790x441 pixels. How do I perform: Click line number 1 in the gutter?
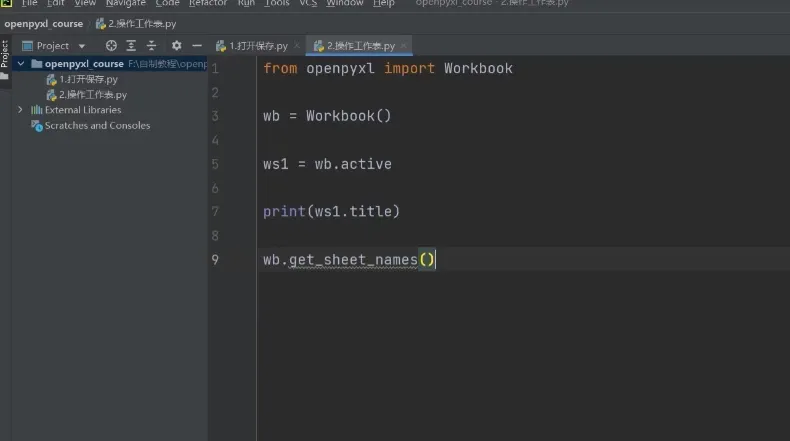pyautogui.click(x=215, y=69)
